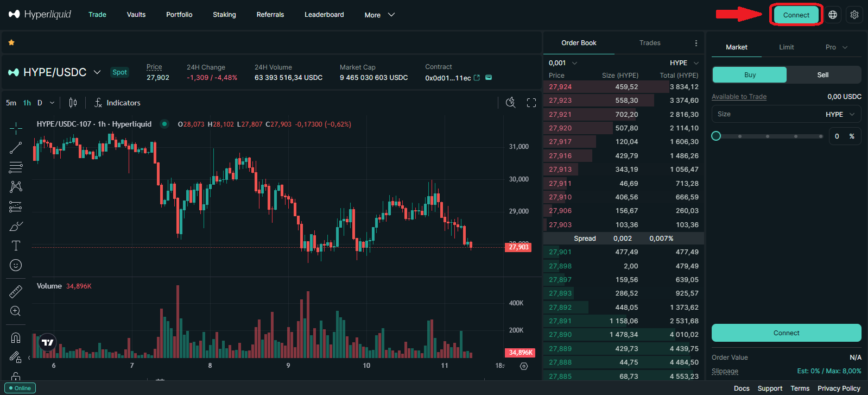Open the Limit order tab
The height and width of the screenshot is (395, 868).
click(786, 47)
